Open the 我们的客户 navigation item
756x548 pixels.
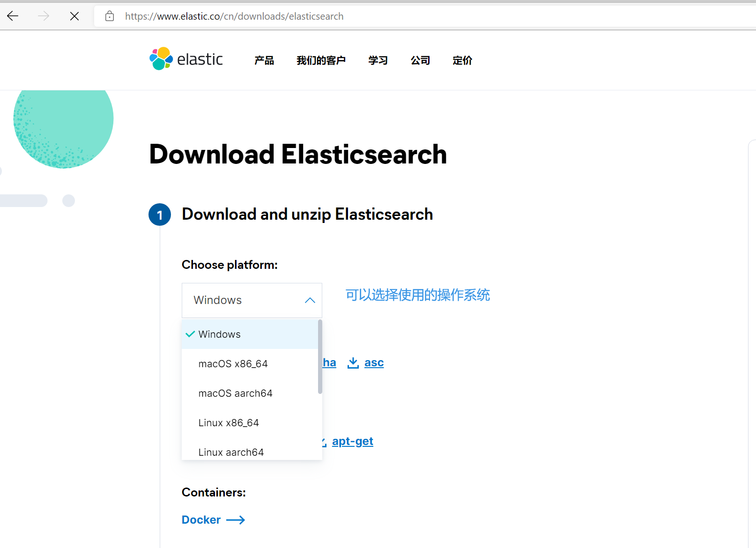tap(321, 60)
